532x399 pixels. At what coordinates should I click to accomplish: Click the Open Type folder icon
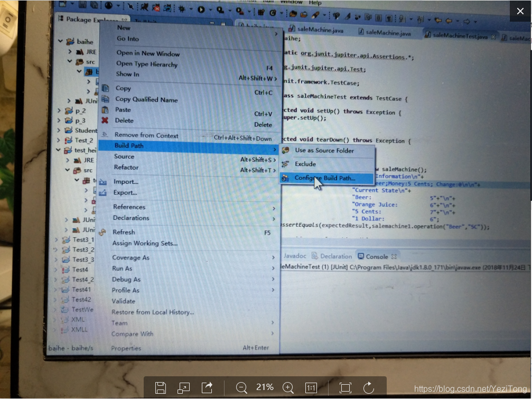[x=293, y=14]
